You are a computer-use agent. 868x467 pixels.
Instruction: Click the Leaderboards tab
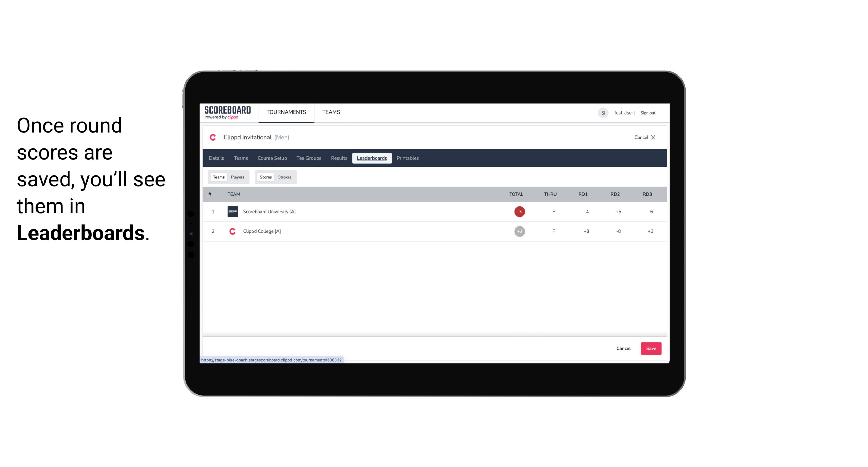(x=372, y=158)
